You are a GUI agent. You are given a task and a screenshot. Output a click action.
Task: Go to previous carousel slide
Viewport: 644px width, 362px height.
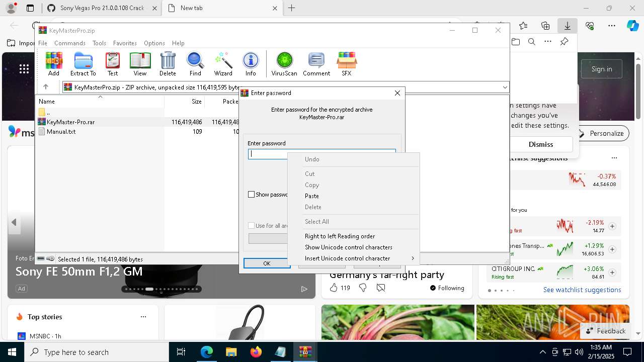click(14, 222)
